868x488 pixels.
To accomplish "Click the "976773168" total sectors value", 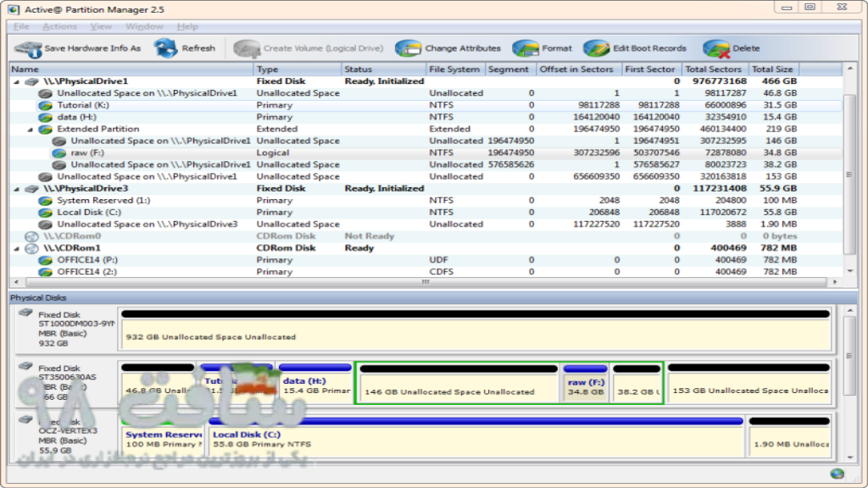I will coord(719,81).
